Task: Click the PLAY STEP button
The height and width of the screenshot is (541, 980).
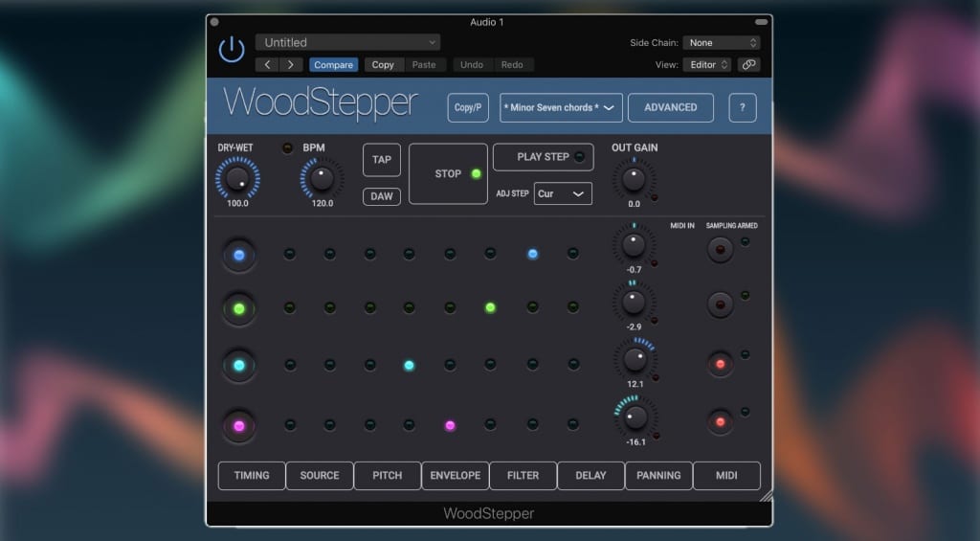Action: pos(544,157)
